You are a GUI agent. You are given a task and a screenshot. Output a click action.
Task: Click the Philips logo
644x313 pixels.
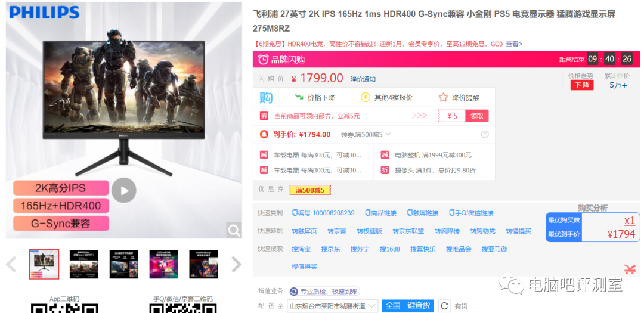coord(44,12)
